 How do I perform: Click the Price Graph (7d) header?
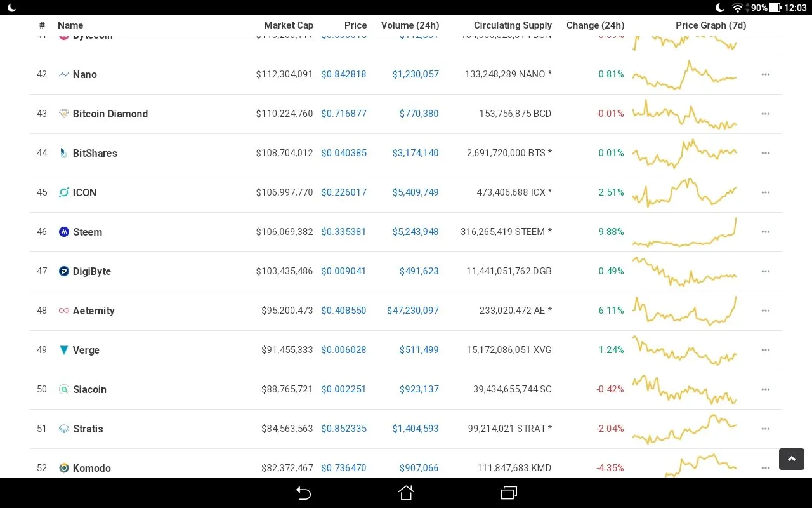click(711, 25)
